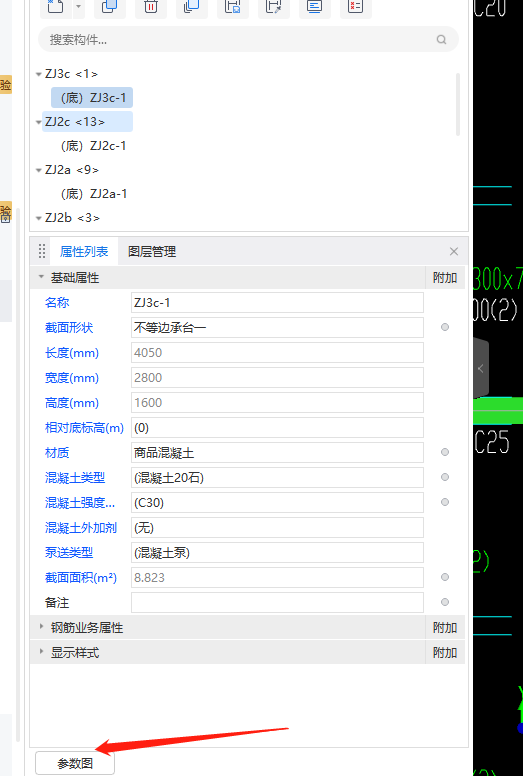The height and width of the screenshot is (776, 523).
Task: Click the new component icon
Action: pyautogui.click(x=55, y=6)
